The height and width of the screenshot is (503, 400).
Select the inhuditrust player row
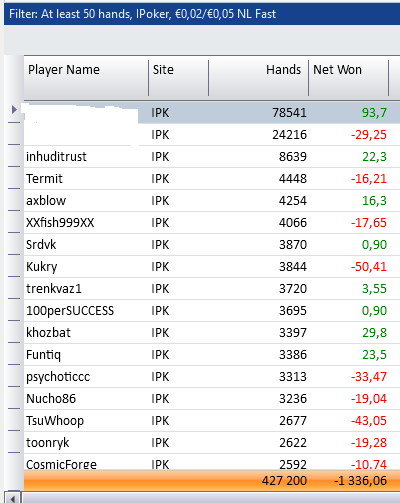point(212,157)
